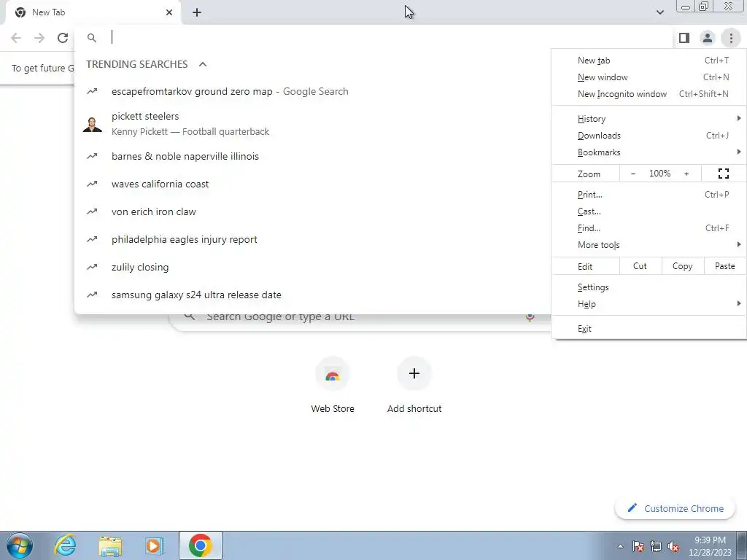Click the Add shortcut plus tile
The height and width of the screenshot is (560, 747).
[414, 385]
